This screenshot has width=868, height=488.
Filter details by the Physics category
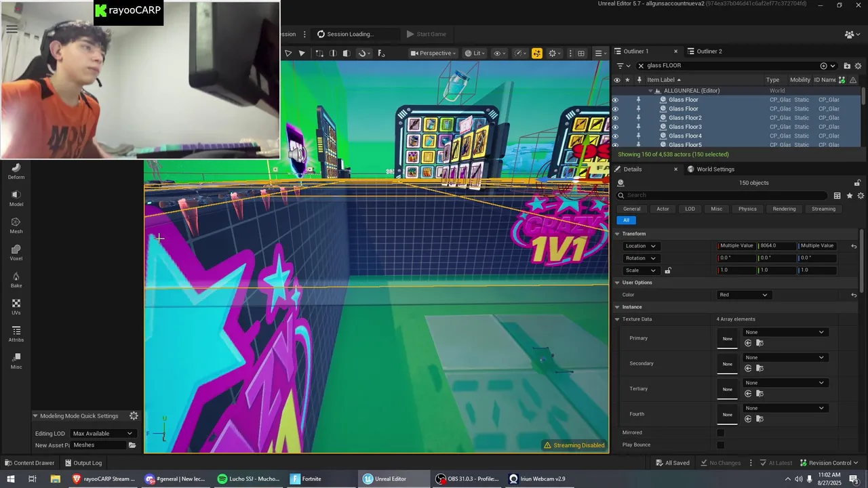click(x=747, y=209)
